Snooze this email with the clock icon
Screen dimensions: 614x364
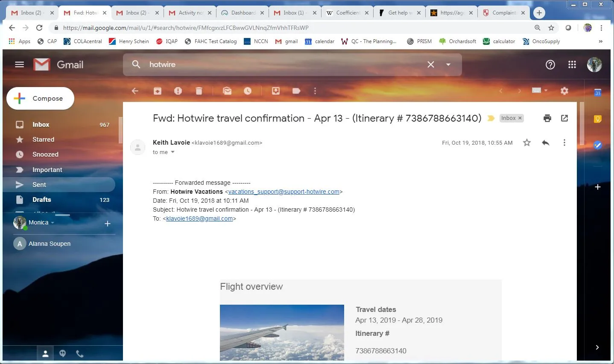(248, 91)
